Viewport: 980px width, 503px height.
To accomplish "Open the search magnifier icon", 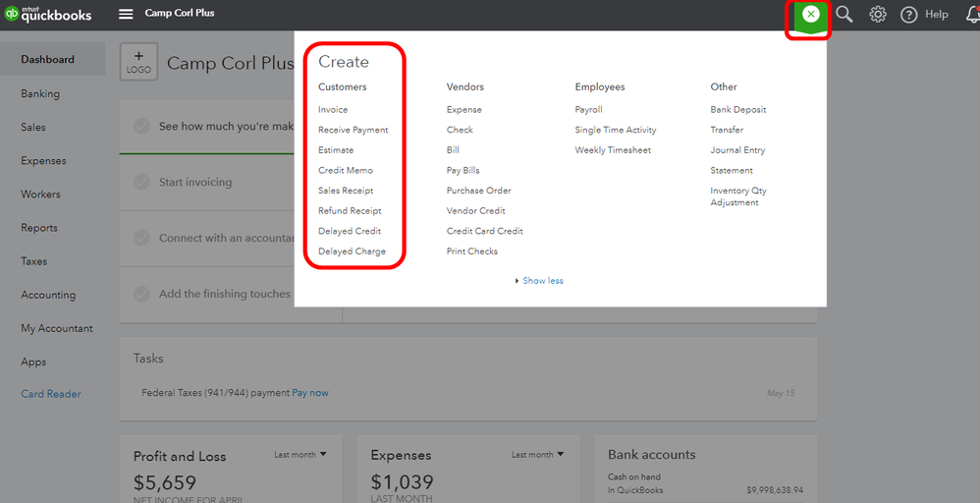I will pos(844,14).
